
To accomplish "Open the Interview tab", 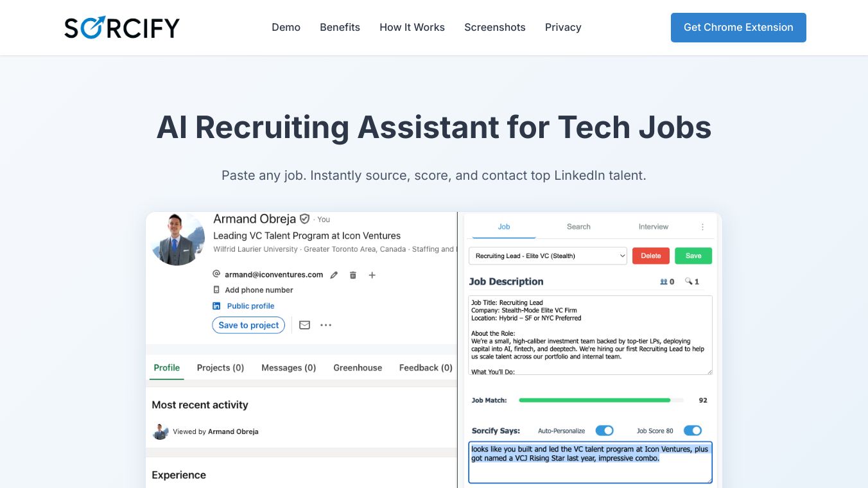I will point(653,227).
